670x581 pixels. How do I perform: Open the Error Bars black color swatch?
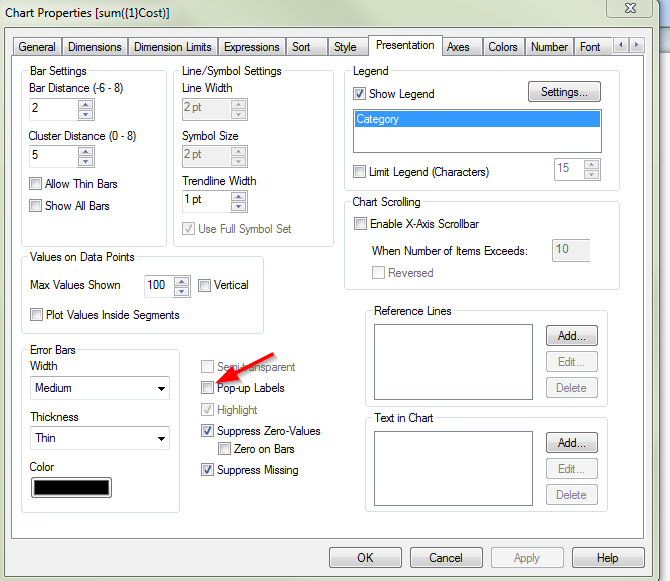(71, 487)
